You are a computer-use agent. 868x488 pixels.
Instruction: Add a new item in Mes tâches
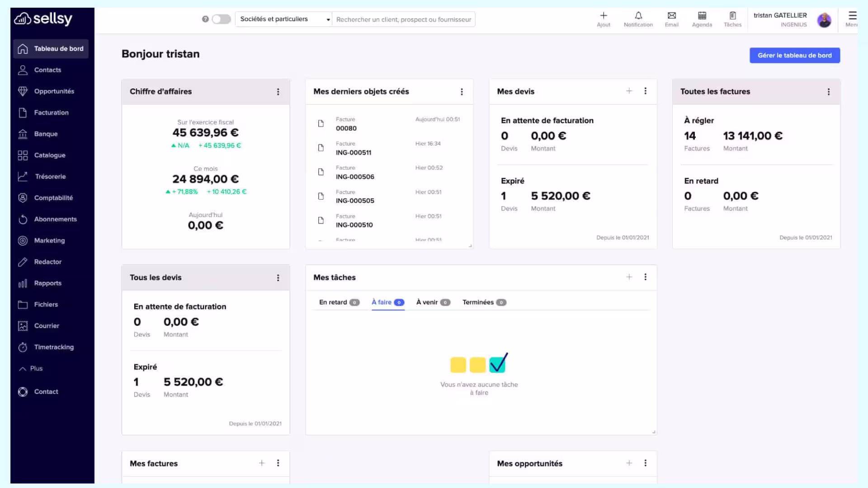point(629,277)
